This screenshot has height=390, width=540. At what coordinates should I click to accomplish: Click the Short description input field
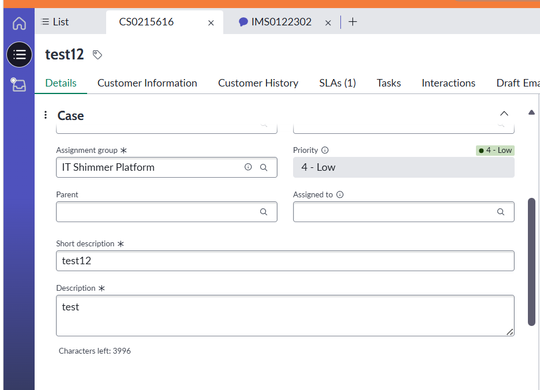[x=285, y=261]
